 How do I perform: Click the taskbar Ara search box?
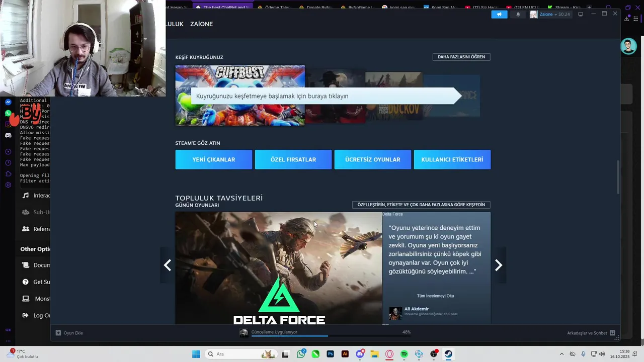(240, 354)
